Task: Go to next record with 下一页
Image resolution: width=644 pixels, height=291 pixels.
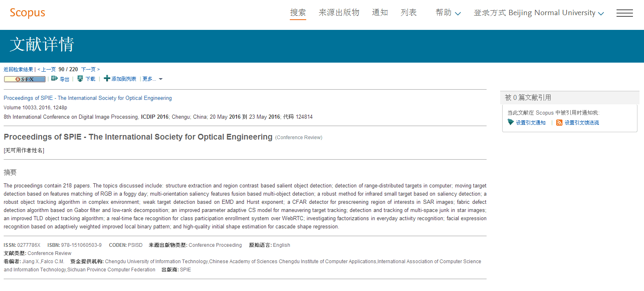Action: click(x=91, y=70)
